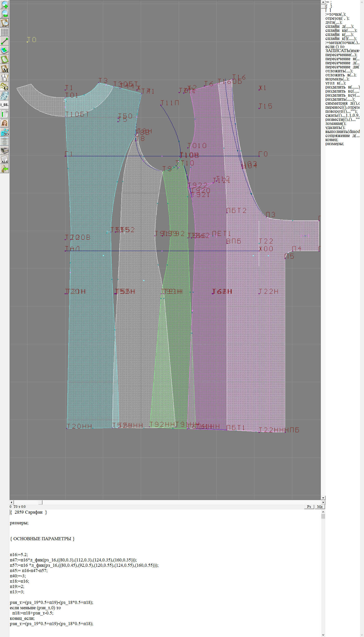The image size is (364, 637).
Task: Select 'нормаль(.,);' in the command list
Action: click(x=337, y=79)
